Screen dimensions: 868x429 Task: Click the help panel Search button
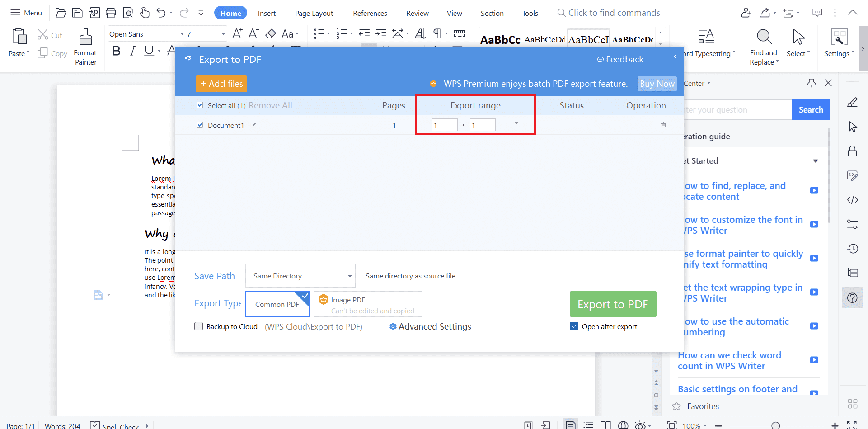coord(811,110)
